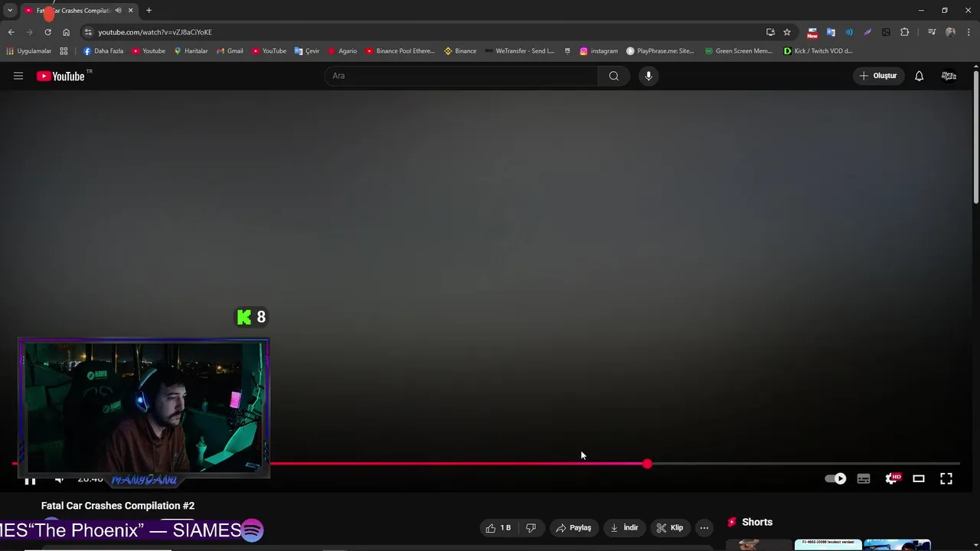Open a new tab with the plus button
Image resolution: width=980 pixels, height=551 pixels.
149,11
